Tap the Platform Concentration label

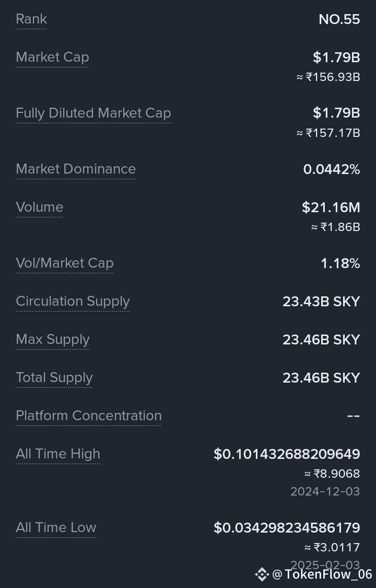point(89,416)
